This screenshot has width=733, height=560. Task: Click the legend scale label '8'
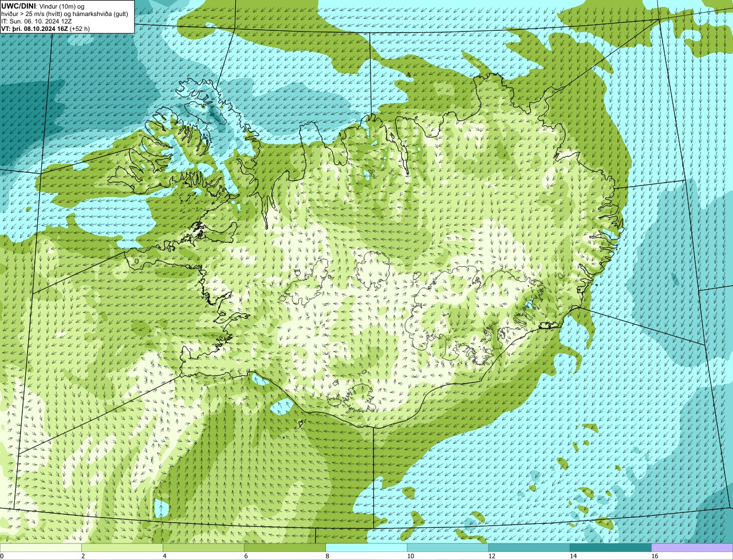[x=327, y=556]
